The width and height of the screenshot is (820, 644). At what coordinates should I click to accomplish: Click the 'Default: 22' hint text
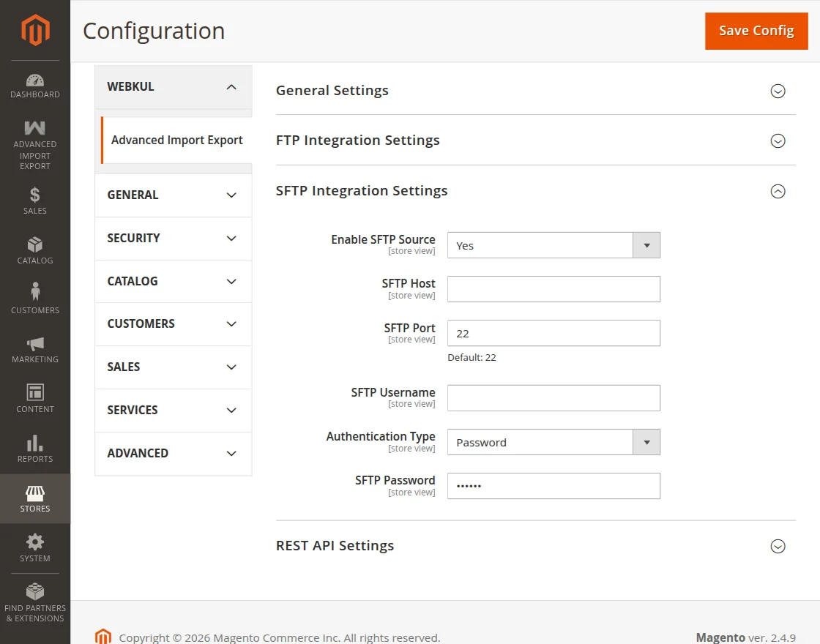(x=471, y=358)
